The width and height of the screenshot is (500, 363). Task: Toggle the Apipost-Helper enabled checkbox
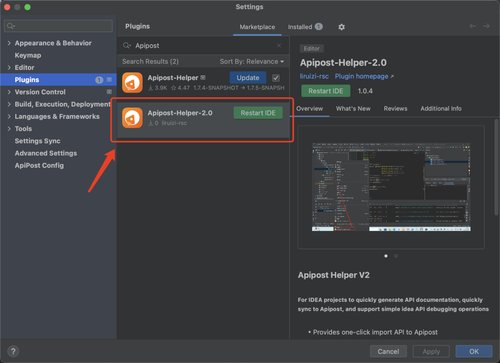pos(276,78)
